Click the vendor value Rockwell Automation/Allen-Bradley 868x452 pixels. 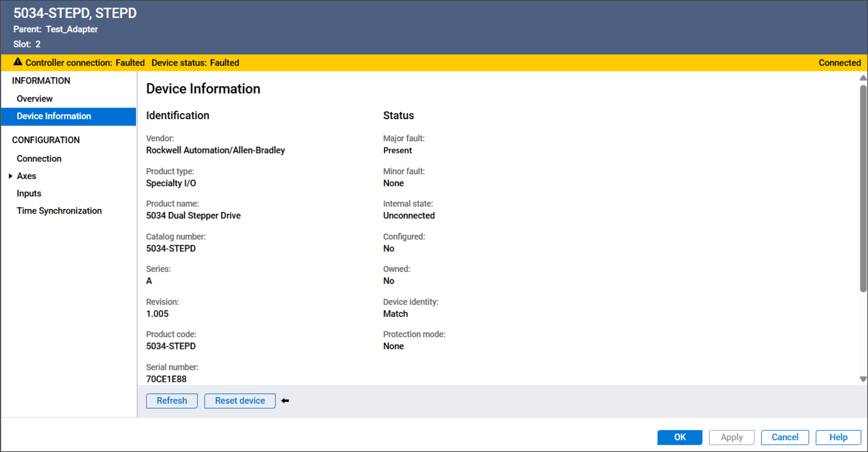(216, 150)
